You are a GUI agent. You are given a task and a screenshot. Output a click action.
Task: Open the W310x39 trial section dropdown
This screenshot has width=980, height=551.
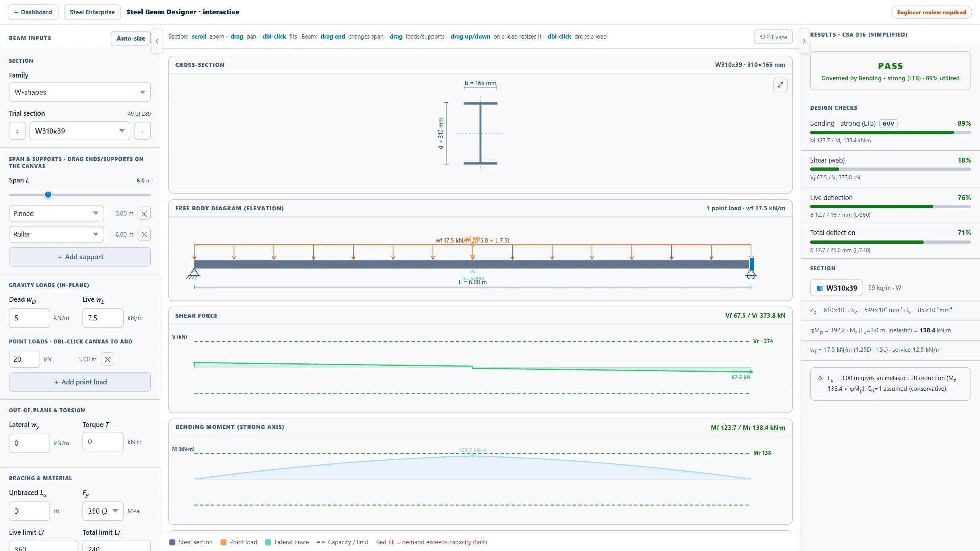point(80,131)
